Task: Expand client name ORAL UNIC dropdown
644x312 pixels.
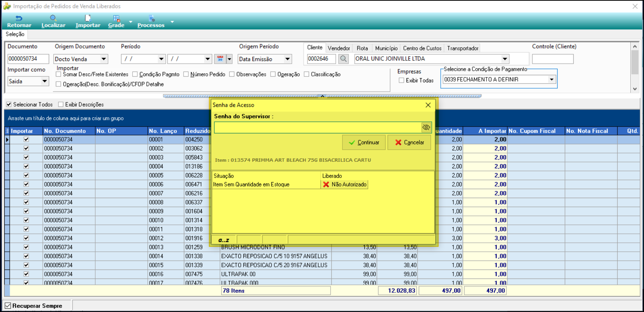Action: tap(505, 59)
